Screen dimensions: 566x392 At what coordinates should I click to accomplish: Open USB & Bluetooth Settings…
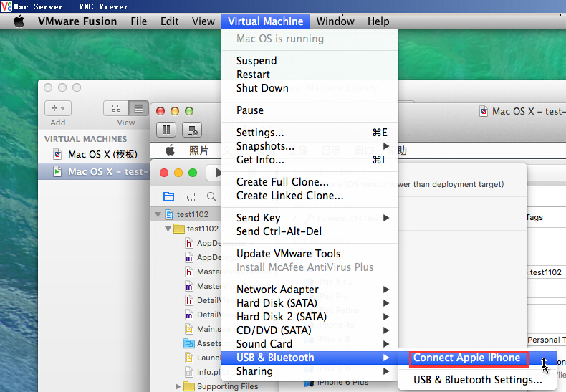[x=477, y=380]
